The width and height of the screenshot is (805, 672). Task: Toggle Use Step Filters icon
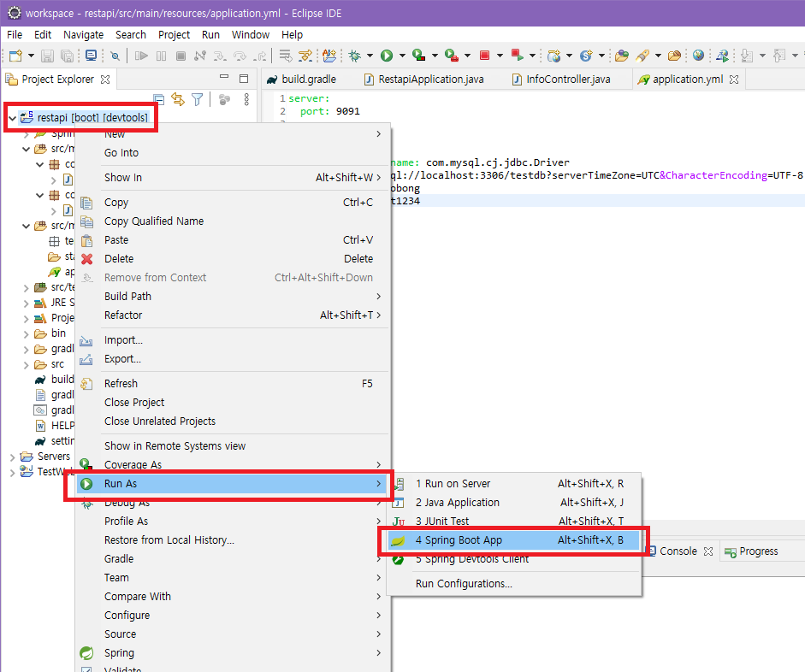coord(305,56)
